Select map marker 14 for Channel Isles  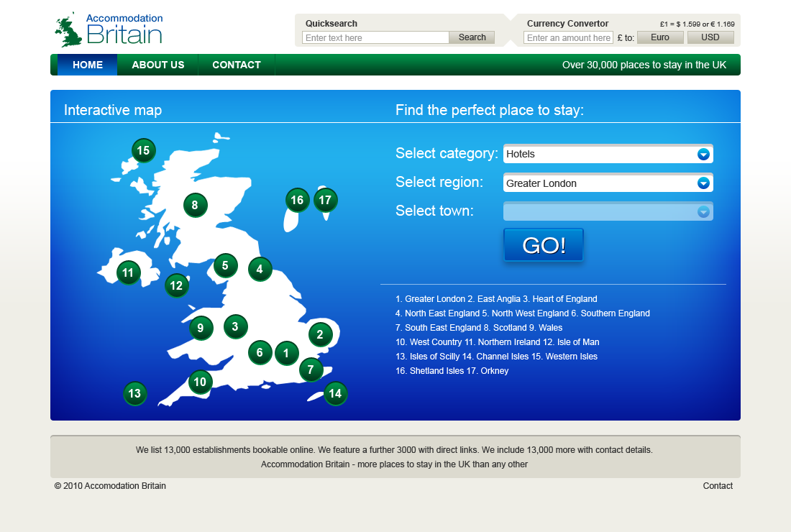pyautogui.click(x=334, y=393)
